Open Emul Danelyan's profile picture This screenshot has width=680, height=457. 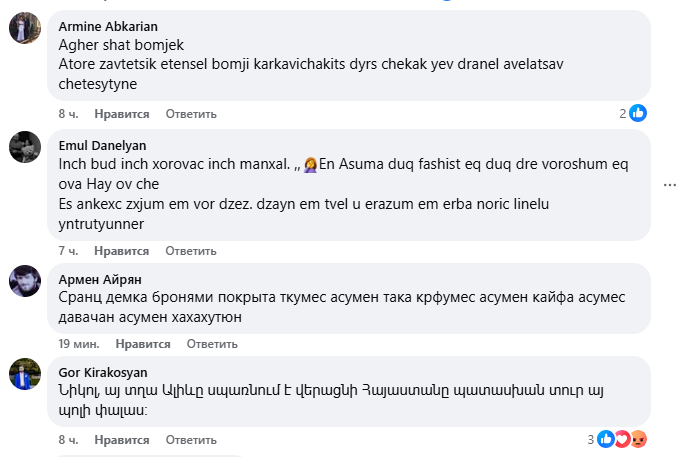25,146
